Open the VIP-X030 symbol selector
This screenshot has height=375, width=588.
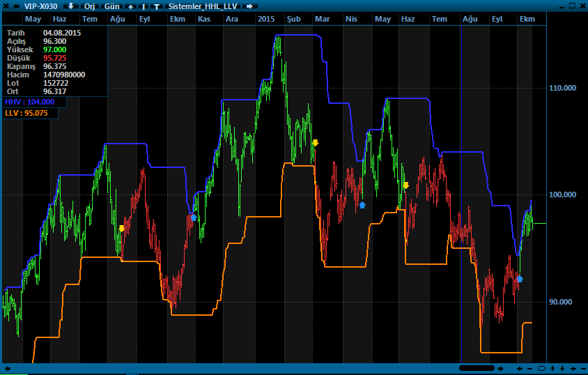(41, 6)
